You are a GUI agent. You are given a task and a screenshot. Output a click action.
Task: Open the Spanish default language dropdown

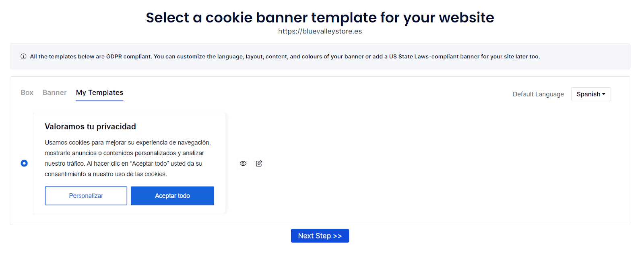pos(590,94)
